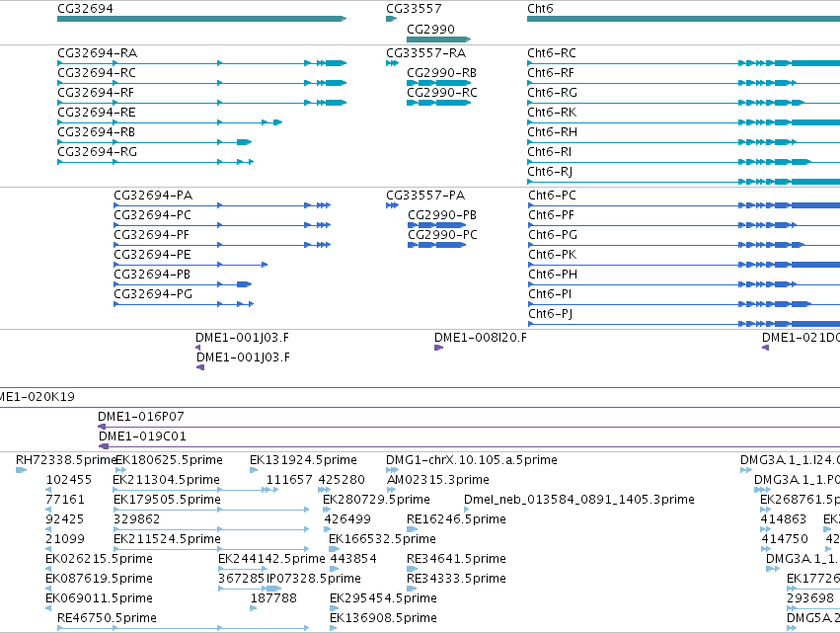Select the EK180625.5prime EST label
The width and height of the screenshot is (840, 633).
169,460
